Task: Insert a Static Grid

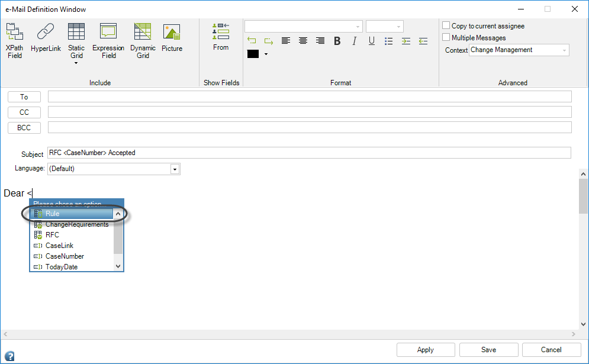Action: coord(76,41)
